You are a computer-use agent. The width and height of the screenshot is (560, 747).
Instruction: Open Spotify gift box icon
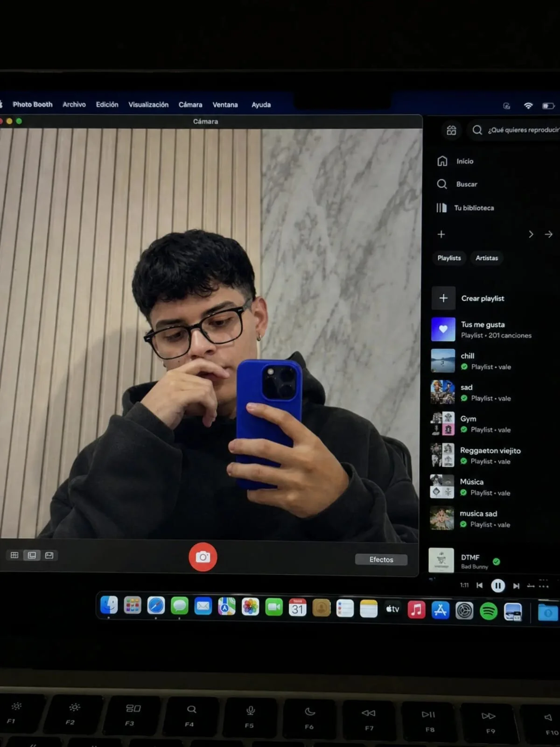click(451, 130)
